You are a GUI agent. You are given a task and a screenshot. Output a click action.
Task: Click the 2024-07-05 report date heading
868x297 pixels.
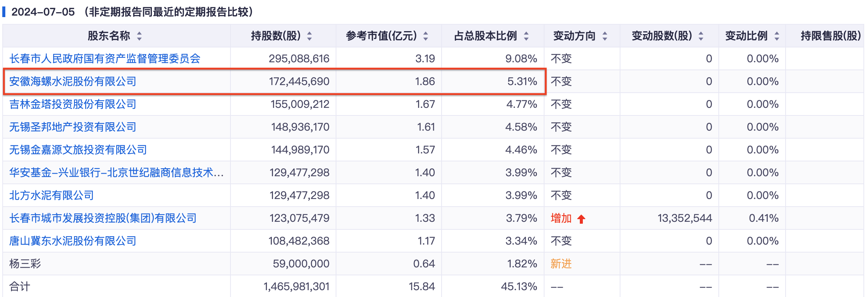[x=43, y=12]
